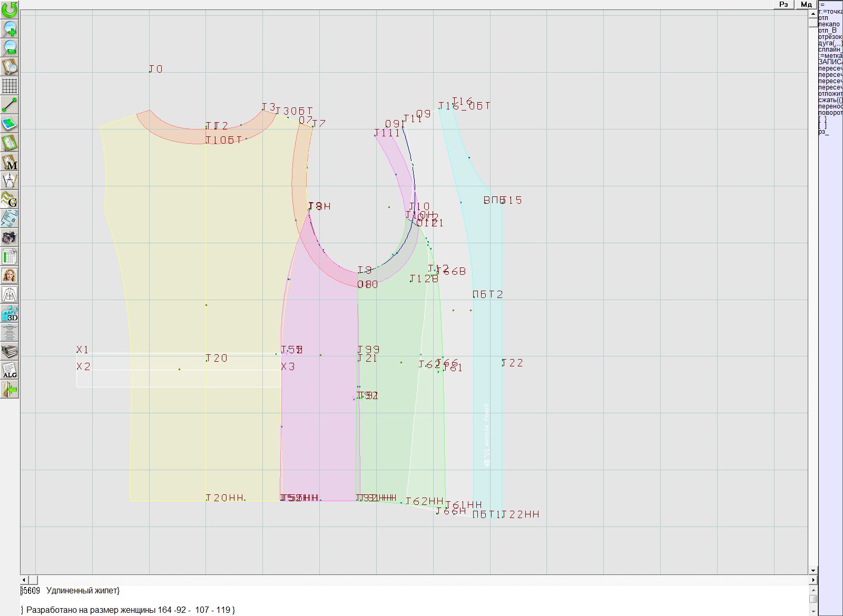Screen dimensions: 843x616
Task: Click the horizontal scrollbar left arrow
Action: tap(24, 580)
